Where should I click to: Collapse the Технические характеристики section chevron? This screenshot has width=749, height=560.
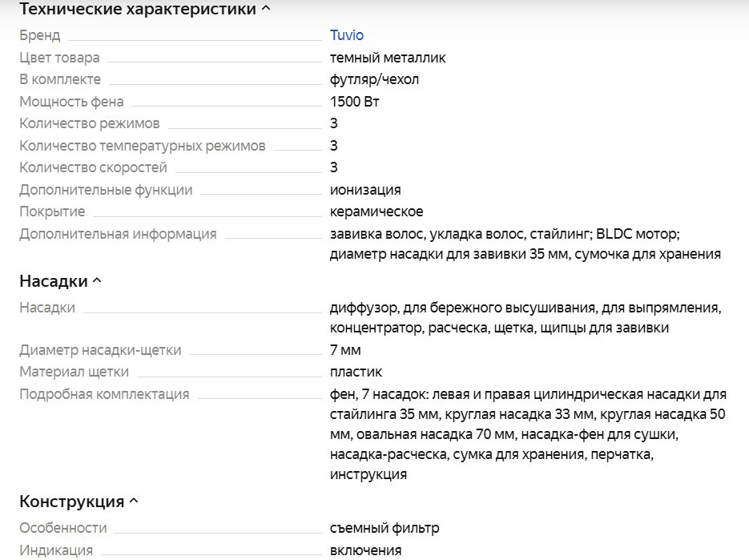(x=267, y=10)
